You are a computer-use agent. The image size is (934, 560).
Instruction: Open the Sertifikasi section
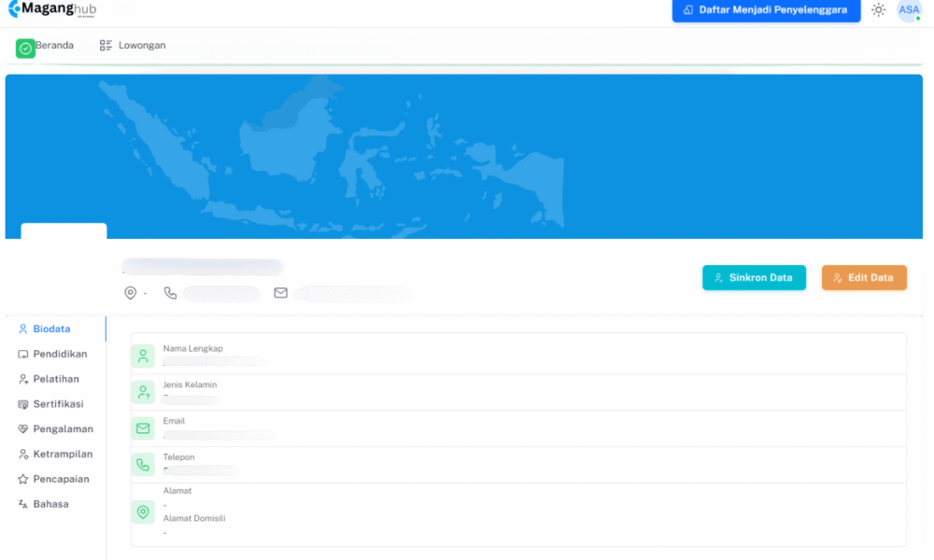point(51,404)
